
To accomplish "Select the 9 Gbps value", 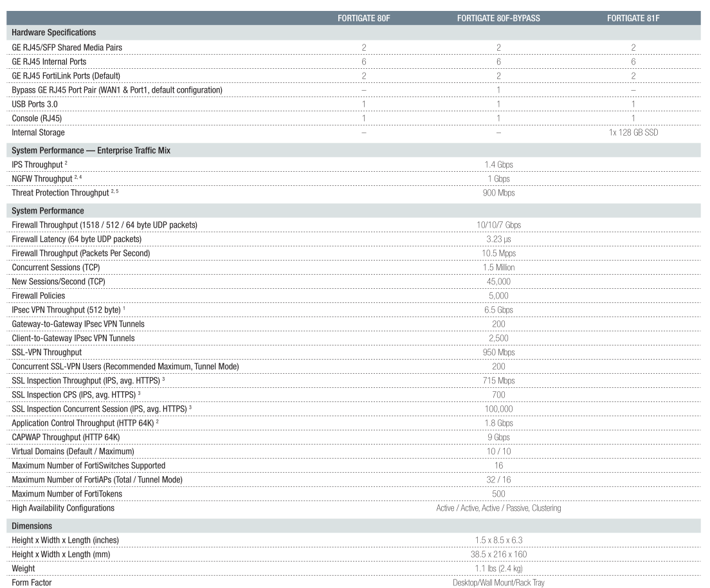I will click(x=498, y=437).
